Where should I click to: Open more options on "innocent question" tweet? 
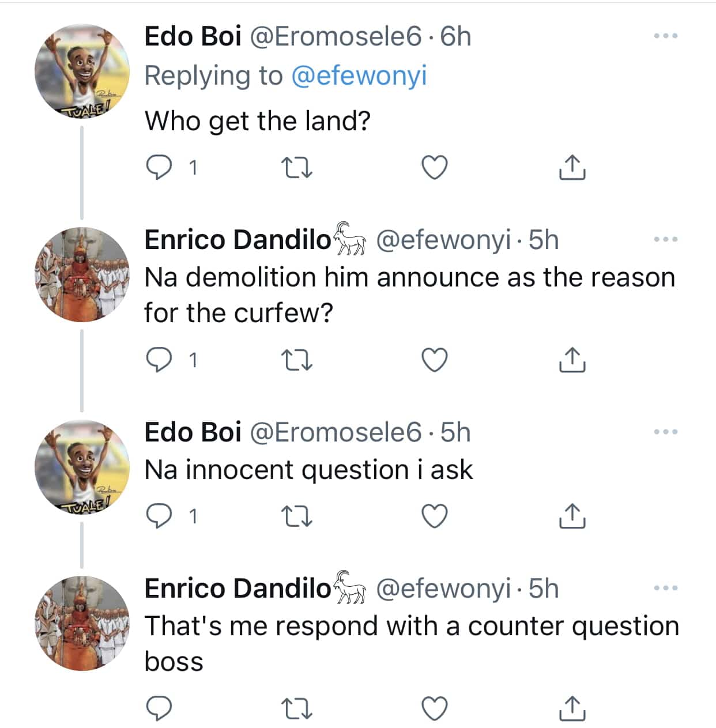click(666, 432)
